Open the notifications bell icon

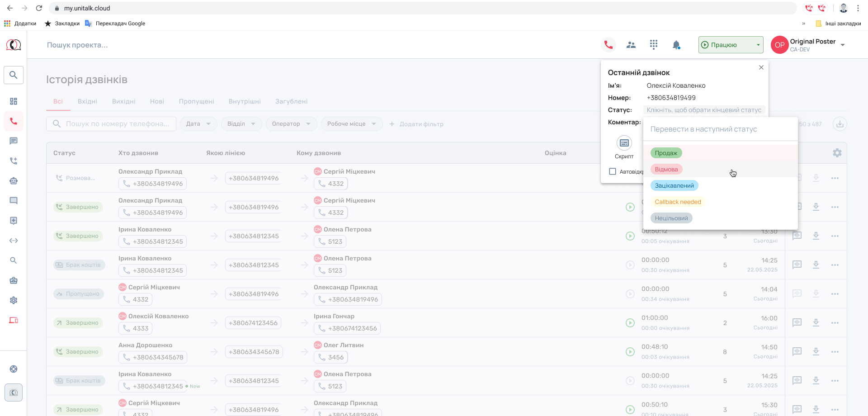(x=676, y=45)
